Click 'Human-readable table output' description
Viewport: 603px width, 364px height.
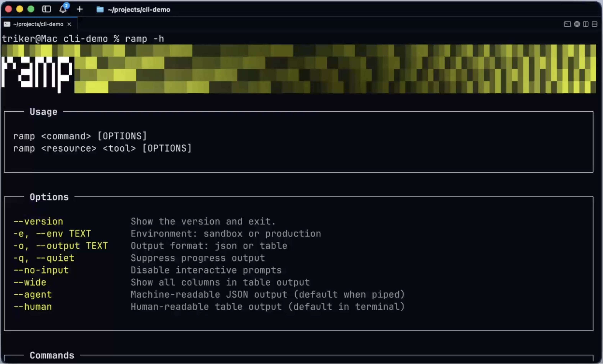pyautogui.click(x=267, y=307)
